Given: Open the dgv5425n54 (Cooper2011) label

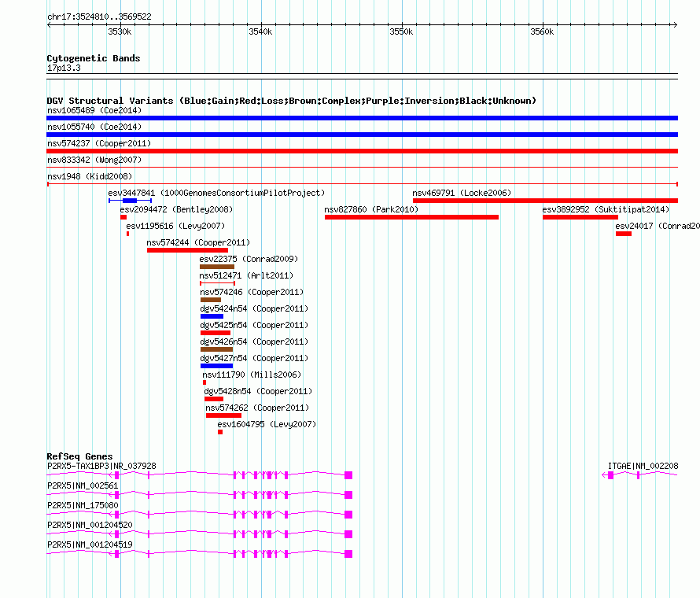Looking at the screenshot, I should pyautogui.click(x=254, y=325).
